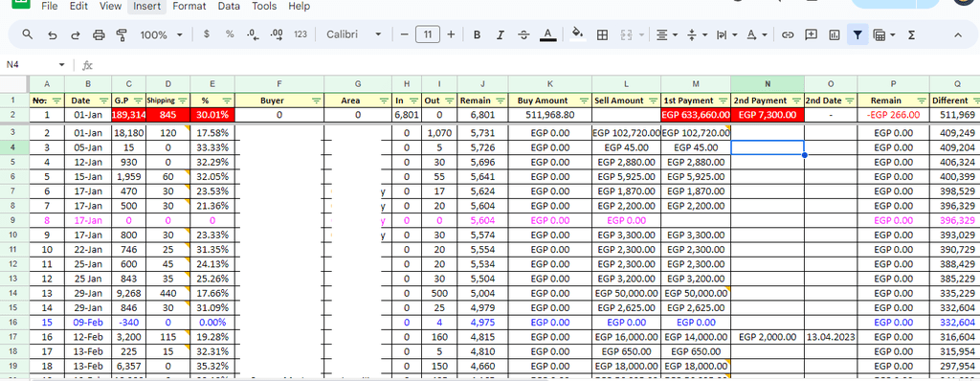This screenshot has width=980, height=381.
Task: Decrease font size with minus button
Action: [405, 34]
